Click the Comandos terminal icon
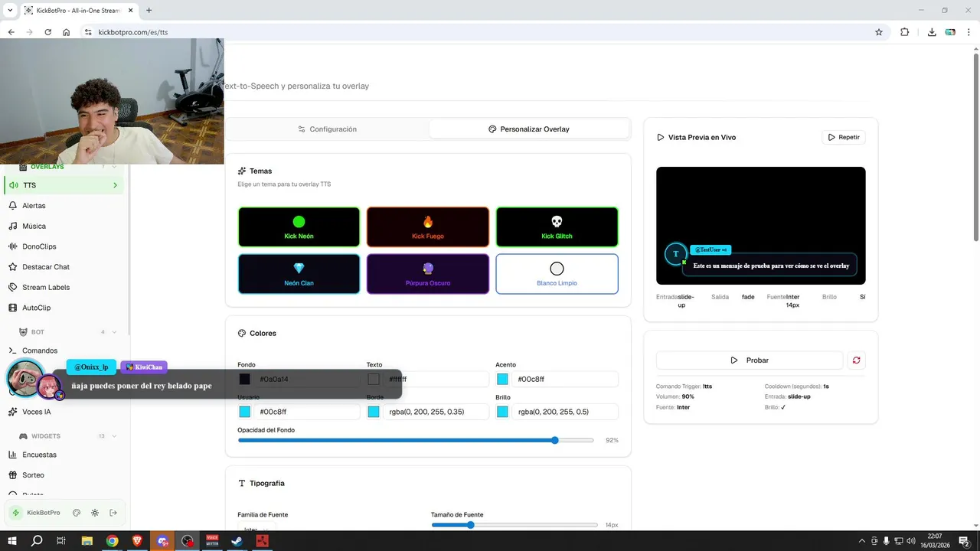 13,350
